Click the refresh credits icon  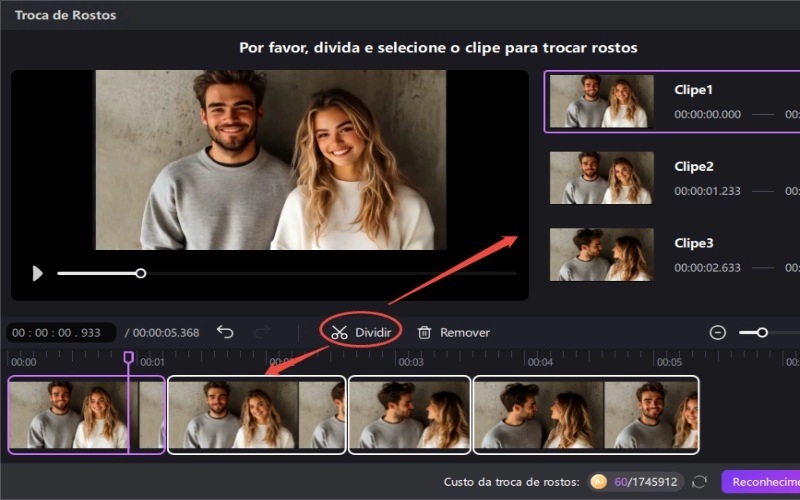coord(699,482)
